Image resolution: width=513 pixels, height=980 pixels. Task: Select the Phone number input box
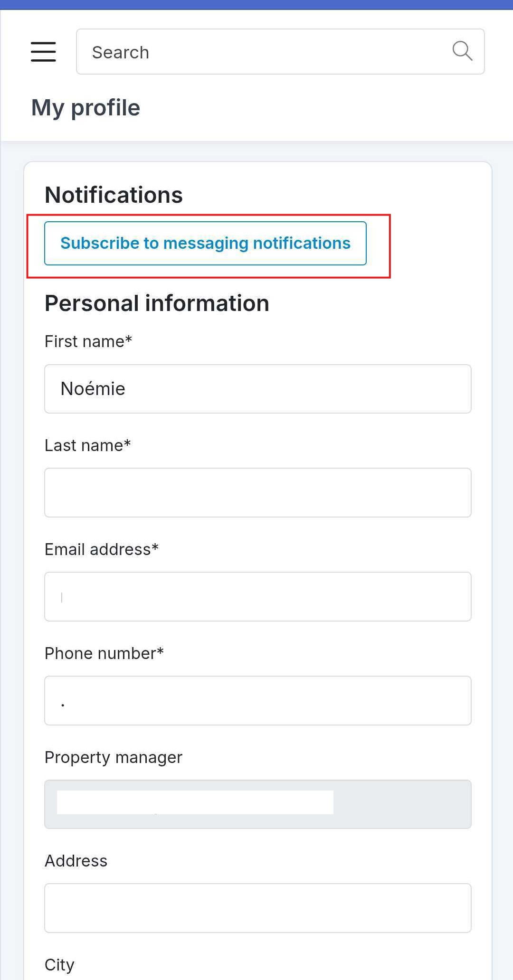[258, 700]
